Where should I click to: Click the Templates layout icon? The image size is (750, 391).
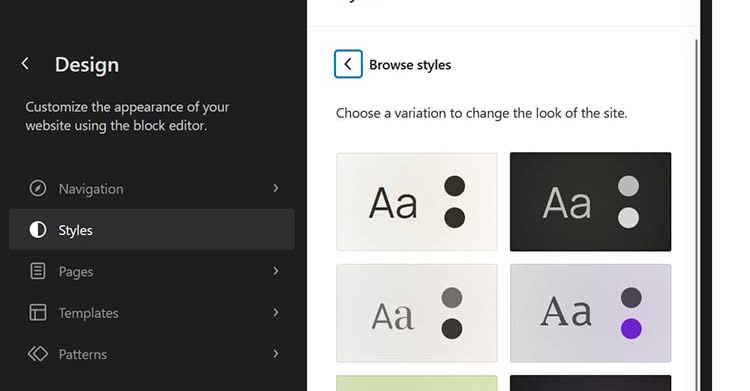click(38, 313)
